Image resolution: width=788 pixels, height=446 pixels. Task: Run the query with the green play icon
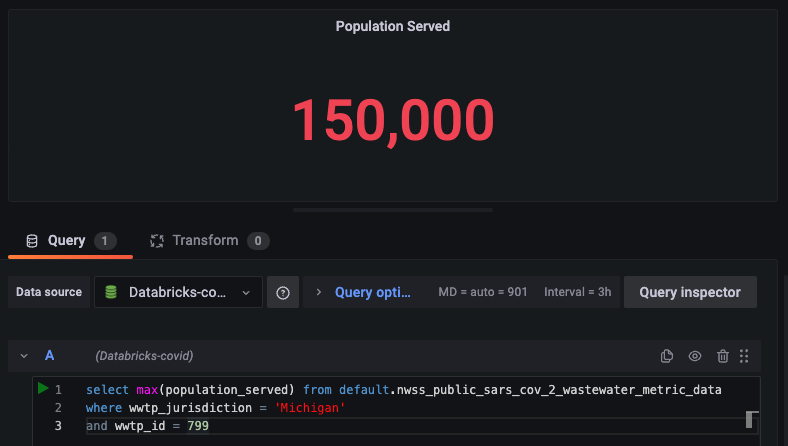point(42,388)
